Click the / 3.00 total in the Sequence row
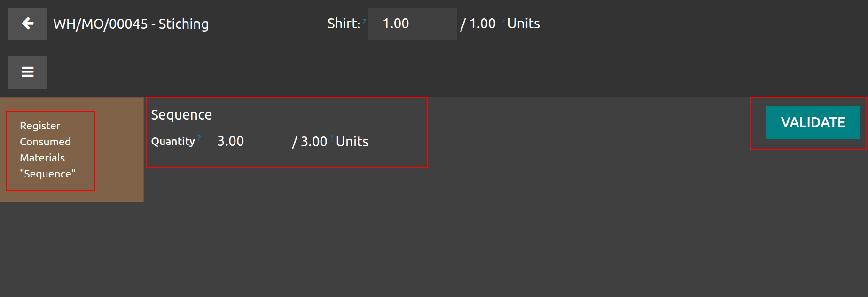 pos(310,142)
